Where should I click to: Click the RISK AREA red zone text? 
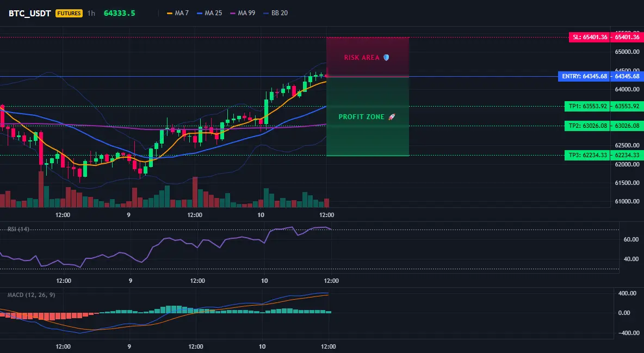[x=362, y=58]
